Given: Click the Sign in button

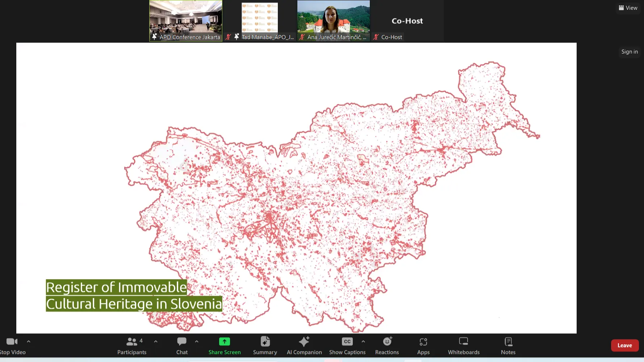Looking at the screenshot, I should (630, 52).
